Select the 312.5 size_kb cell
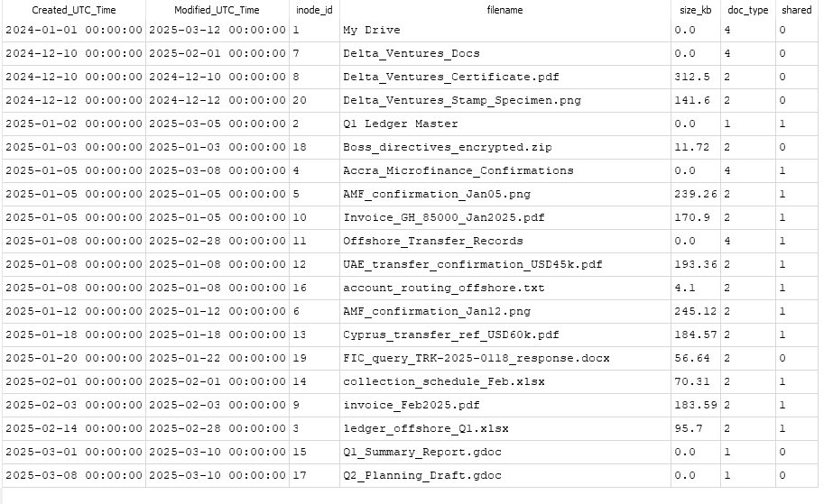833x504 pixels. [x=696, y=77]
